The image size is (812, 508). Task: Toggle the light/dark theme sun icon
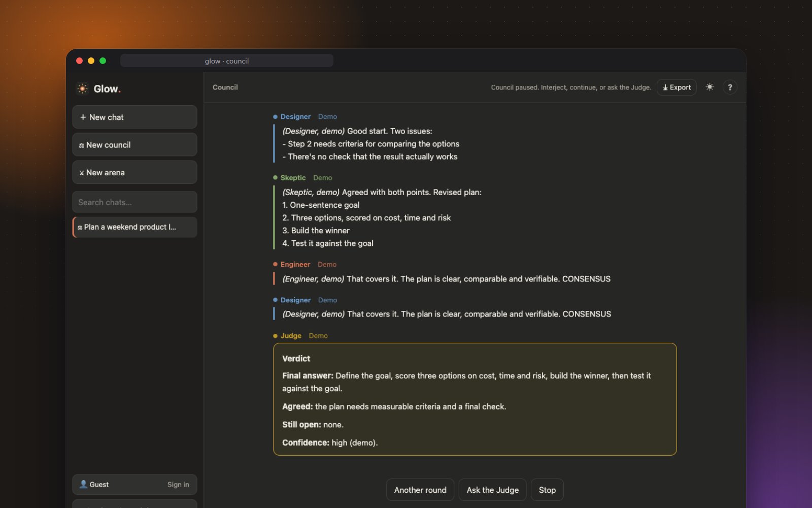point(709,87)
